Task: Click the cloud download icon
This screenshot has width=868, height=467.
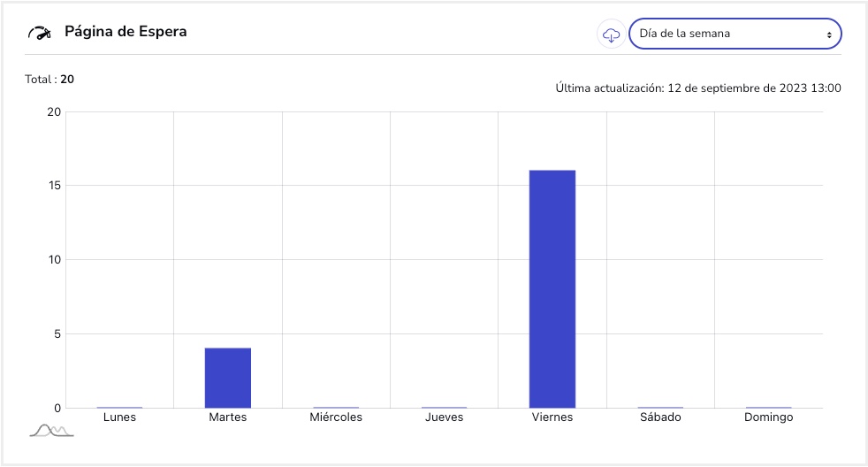Action: coord(611,34)
